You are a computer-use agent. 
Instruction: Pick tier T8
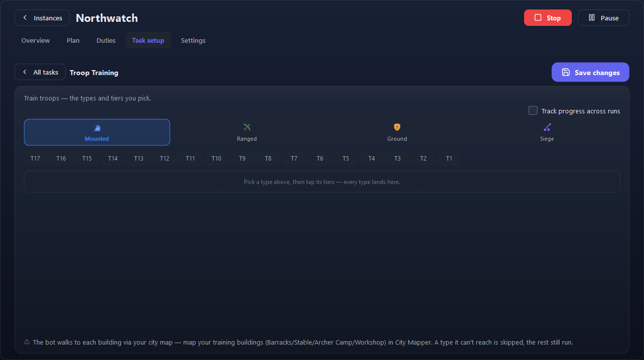(x=268, y=159)
